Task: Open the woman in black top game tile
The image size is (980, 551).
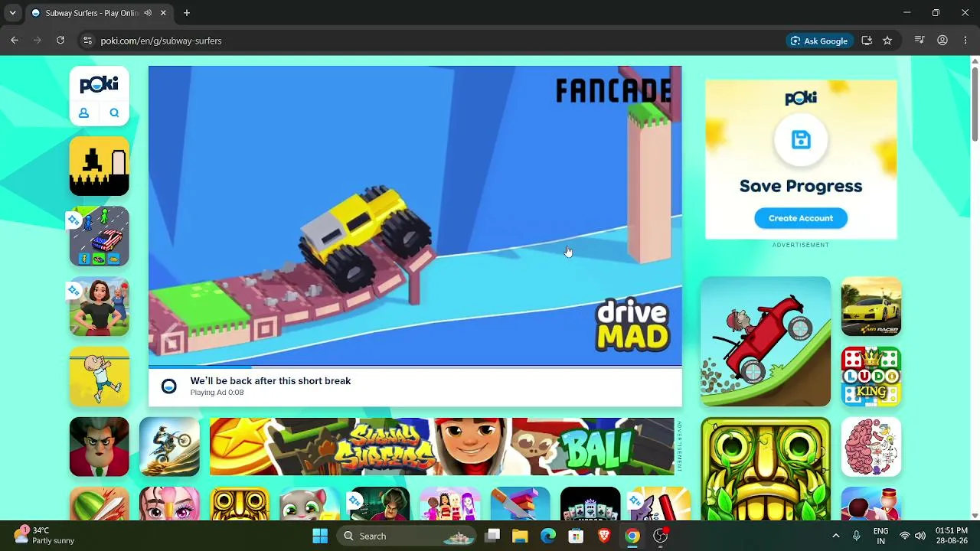Action: [x=100, y=307]
